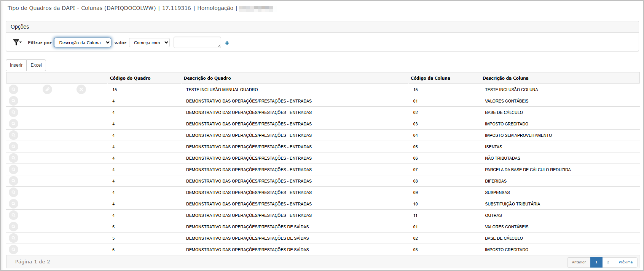The image size is (644, 271).
Task: Click the 'Código da Coluna' column header
Action: coord(430,78)
